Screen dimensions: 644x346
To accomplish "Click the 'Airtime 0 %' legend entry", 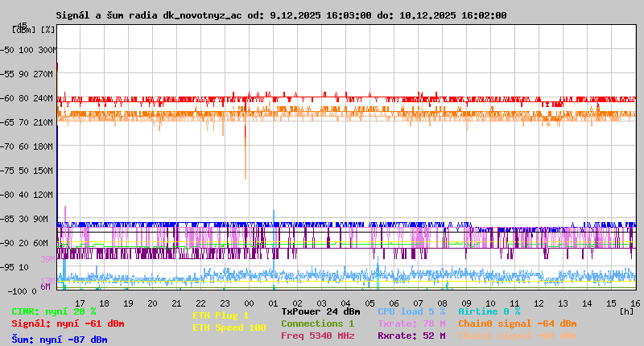I will point(489,311).
